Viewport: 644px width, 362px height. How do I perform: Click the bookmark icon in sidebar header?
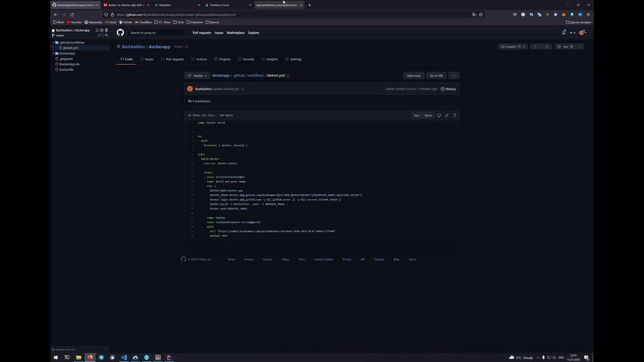pos(97,30)
